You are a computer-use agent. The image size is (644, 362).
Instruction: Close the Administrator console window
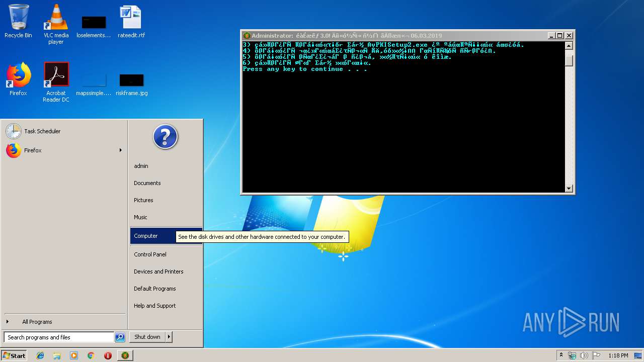[569, 36]
